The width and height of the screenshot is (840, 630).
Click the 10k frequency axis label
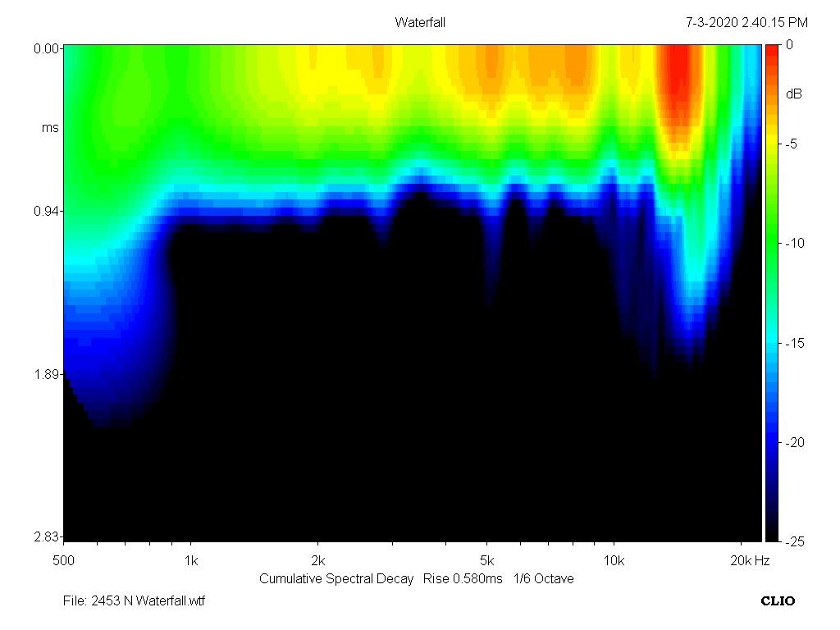coord(614,561)
